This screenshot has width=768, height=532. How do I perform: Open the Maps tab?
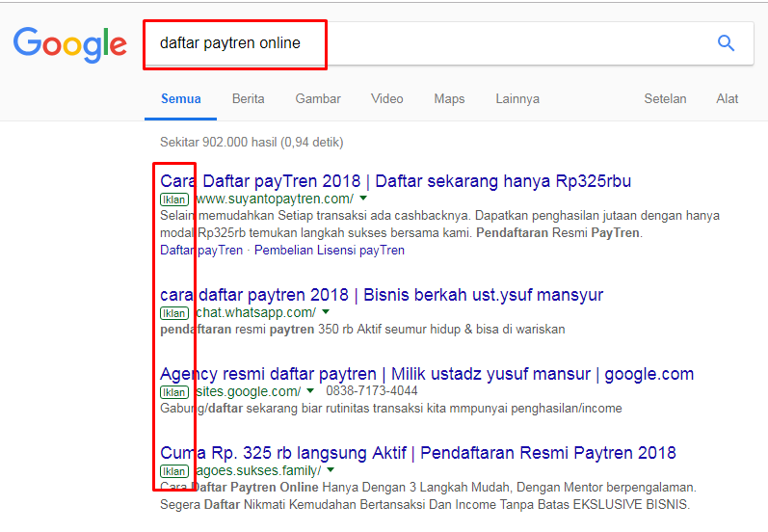click(x=449, y=99)
